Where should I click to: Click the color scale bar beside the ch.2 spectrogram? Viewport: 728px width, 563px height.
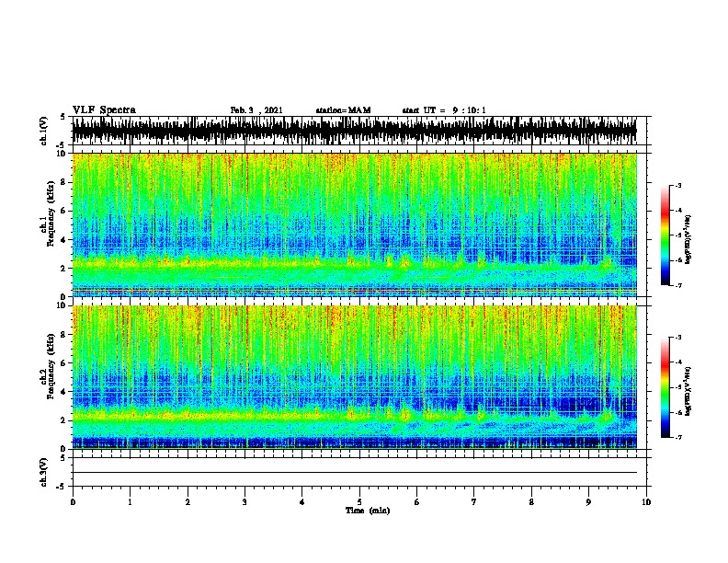point(665,387)
